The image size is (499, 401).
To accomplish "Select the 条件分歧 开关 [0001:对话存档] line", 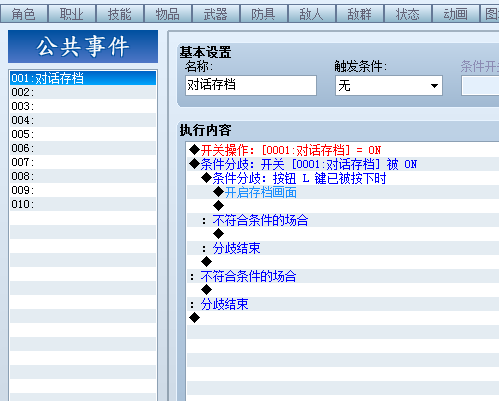I will pos(343,164).
